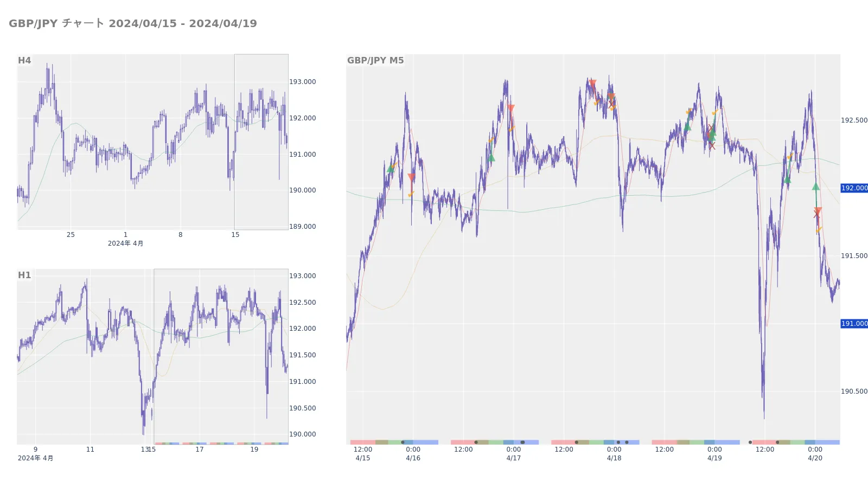Click the 19 date tick under the H1 chart
Screen dimensions: 868x488
click(x=254, y=450)
